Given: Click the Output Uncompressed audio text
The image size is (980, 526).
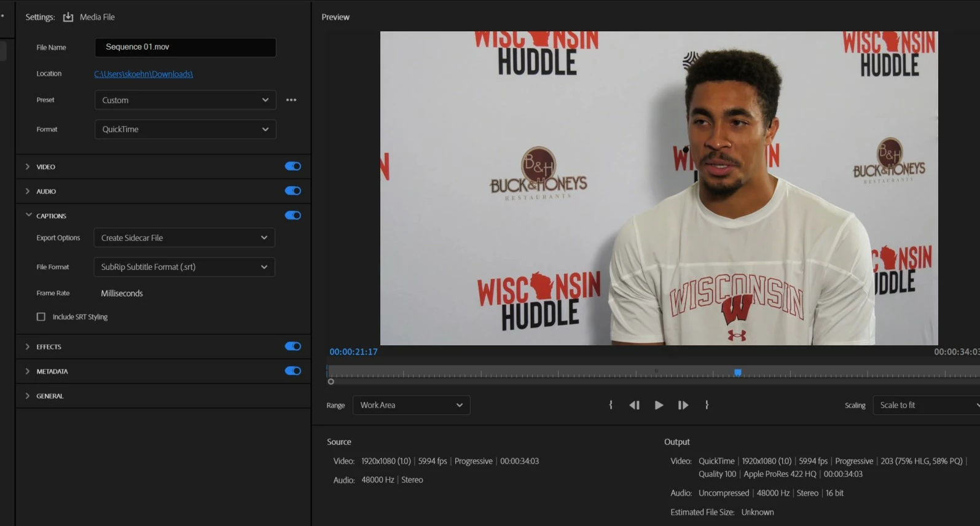Looking at the screenshot, I should pyautogui.click(x=724, y=493).
